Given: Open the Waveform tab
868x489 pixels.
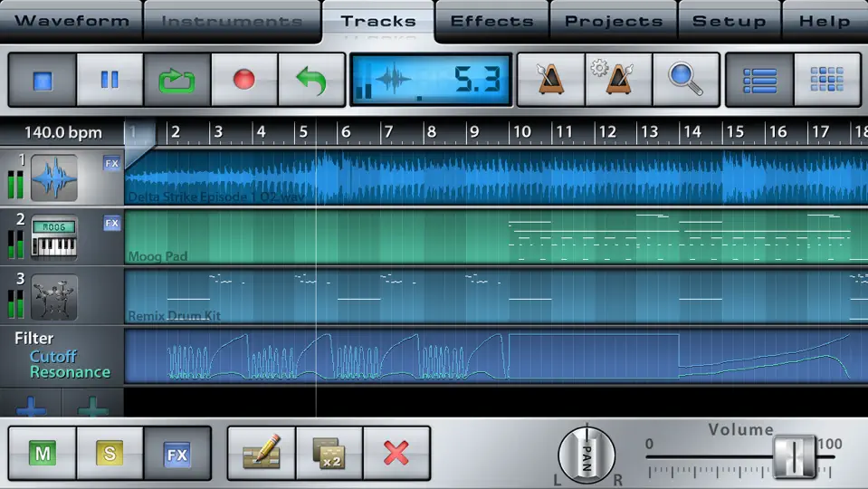Looking at the screenshot, I should coord(72,21).
